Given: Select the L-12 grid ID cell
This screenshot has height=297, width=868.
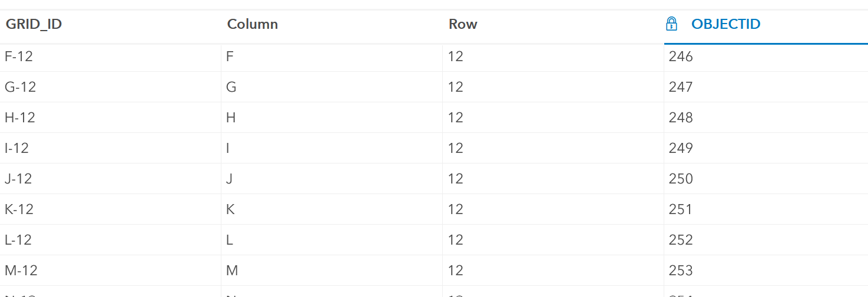Looking at the screenshot, I should 18,240.
